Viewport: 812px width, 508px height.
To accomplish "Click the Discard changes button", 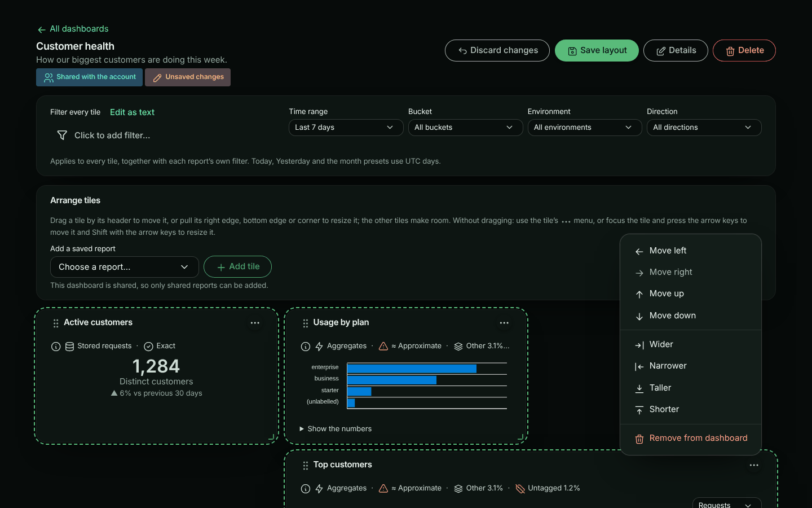I will click(x=497, y=51).
